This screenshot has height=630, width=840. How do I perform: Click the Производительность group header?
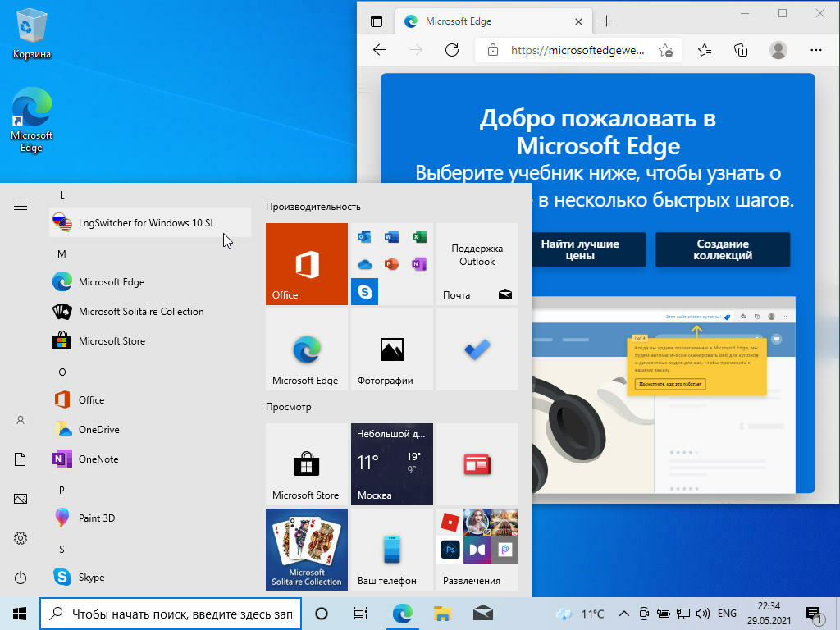coord(313,207)
